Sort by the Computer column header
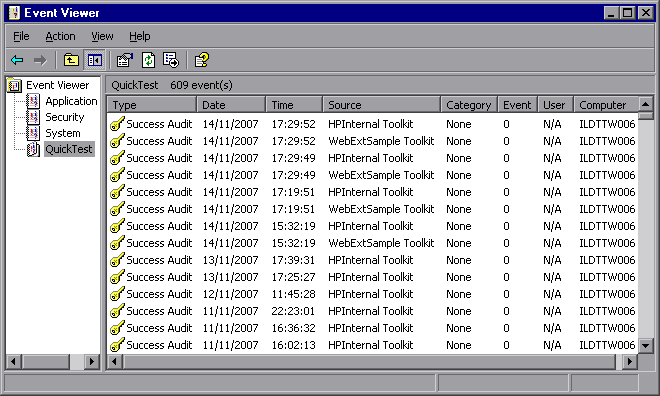This screenshot has height=396, width=660. click(606, 105)
